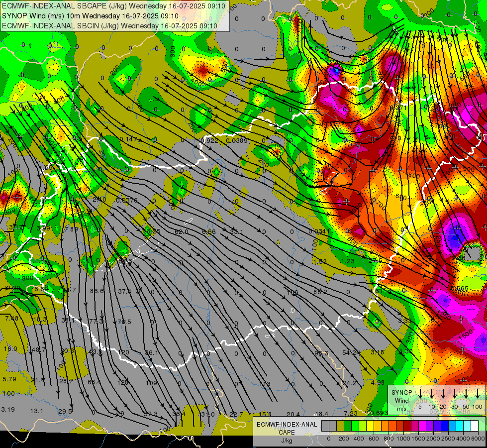Click the map value 4.98
This screenshot has height=448, width=487.
tap(378, 382)
